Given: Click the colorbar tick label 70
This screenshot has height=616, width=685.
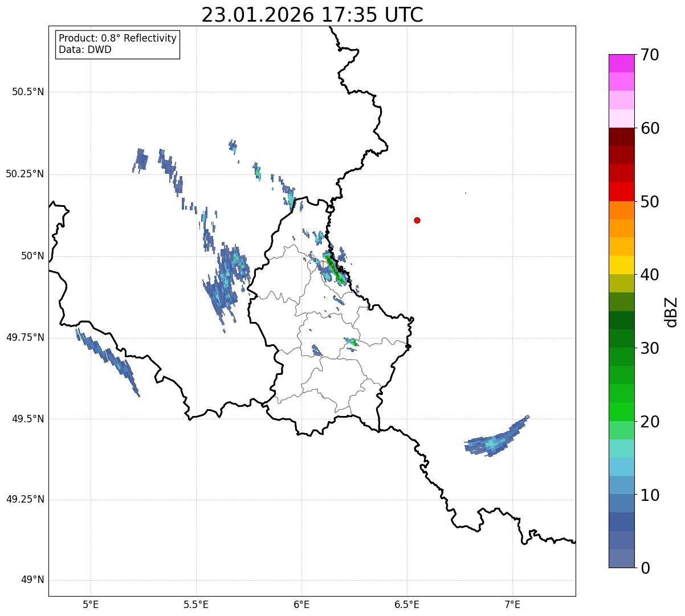Looking at the screenshot, I should (x=650, y=55).
